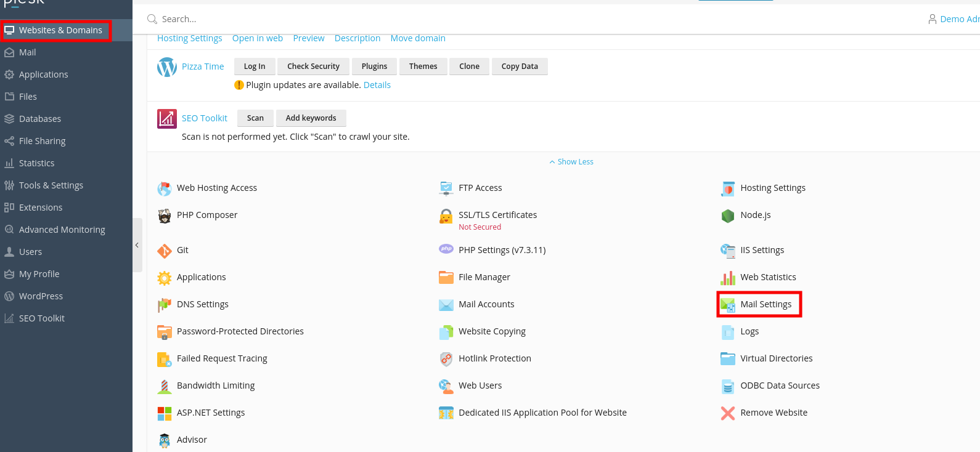
Task: Click the Remove Website red X icon
Action: coord(728,413)
